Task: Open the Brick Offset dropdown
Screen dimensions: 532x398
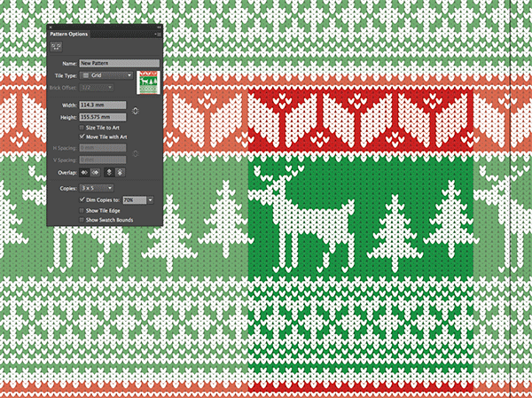Action: [97, 88]
